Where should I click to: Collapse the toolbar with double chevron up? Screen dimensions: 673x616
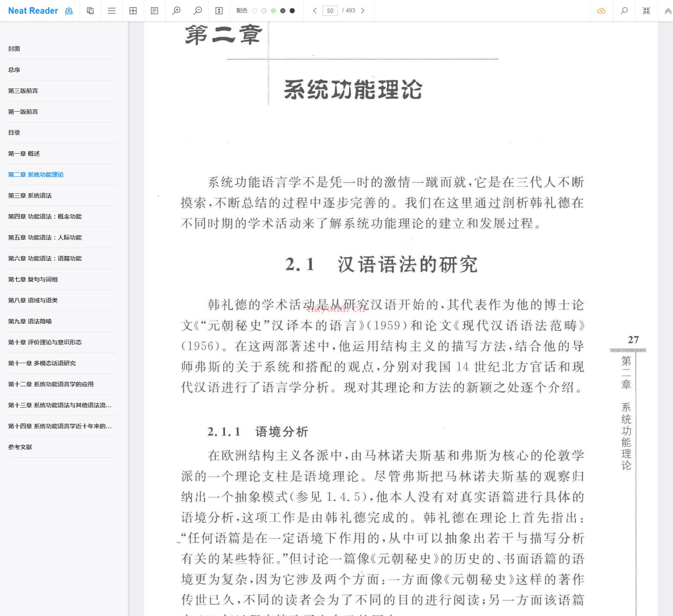click(x=668, y=11)
